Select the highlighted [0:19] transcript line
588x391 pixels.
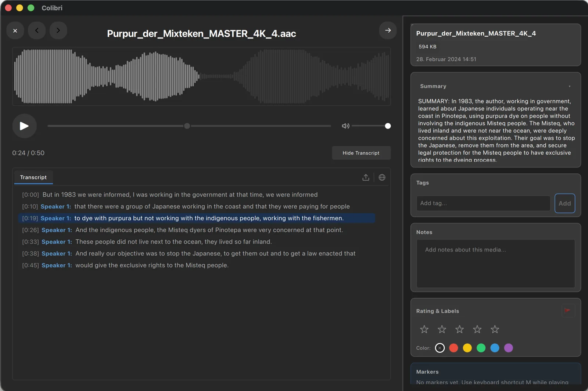197,218
